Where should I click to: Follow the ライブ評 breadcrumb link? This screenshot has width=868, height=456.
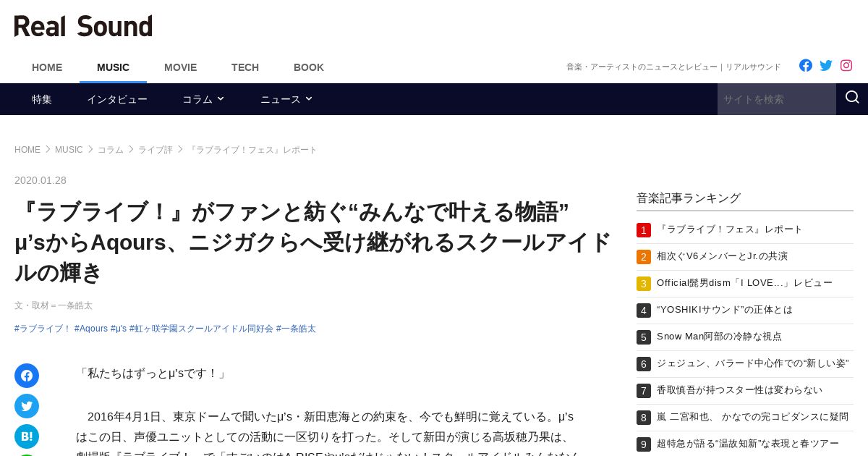coord(156,150)
